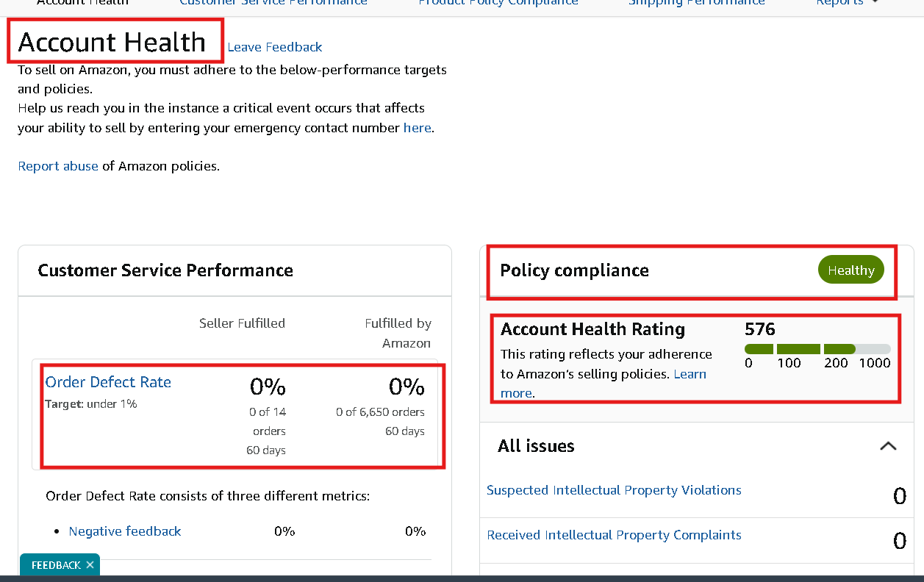Viewport: 924px width, 582px height.
Task: Select the Customer Service Performance card heading
Action: coord(165,270)
